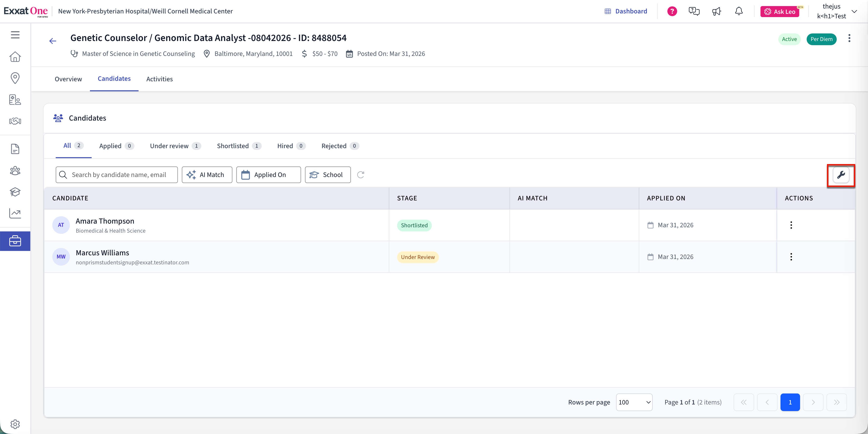Click the refresh filters icon
868x434 pixels.
point(360,175)
